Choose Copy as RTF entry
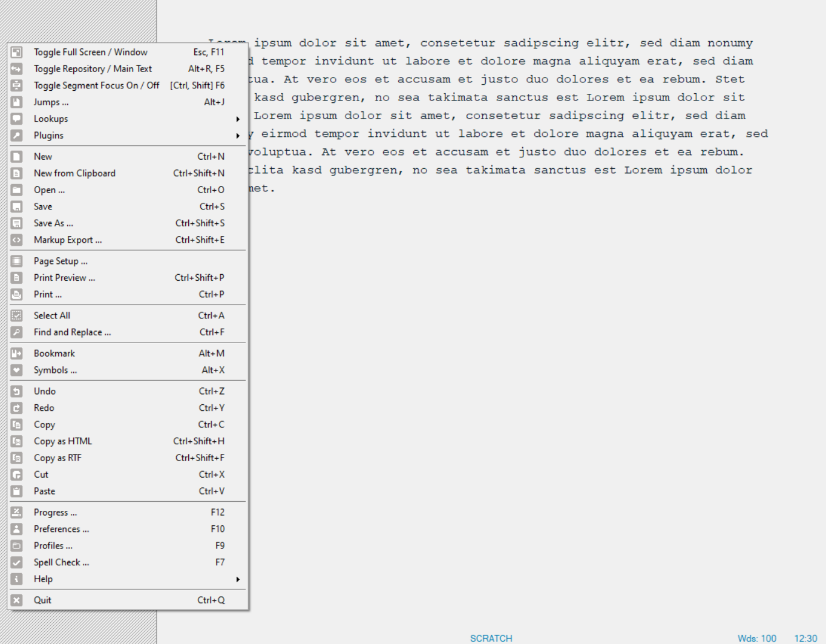 point(128,458)
